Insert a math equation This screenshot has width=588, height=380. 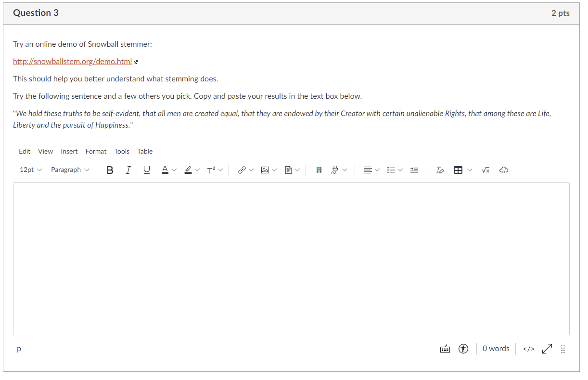pyautogui.click(x=486, y=170)
